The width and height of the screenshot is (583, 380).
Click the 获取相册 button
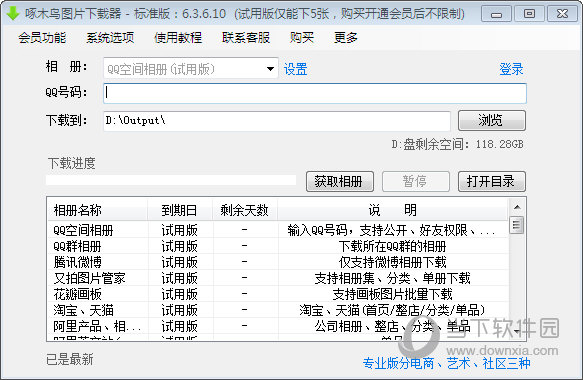(339, 181)
